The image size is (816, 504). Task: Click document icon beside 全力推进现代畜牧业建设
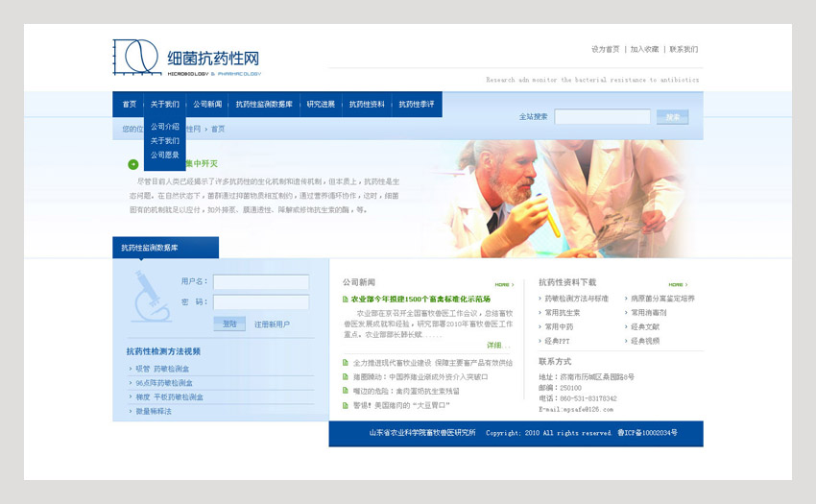click(346, 363)
